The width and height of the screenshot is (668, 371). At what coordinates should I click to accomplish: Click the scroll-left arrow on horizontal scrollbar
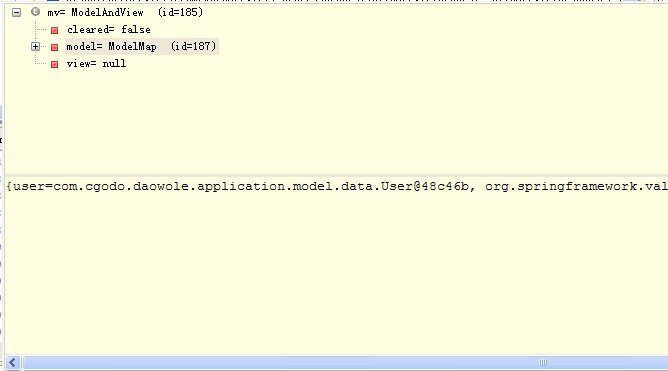coord(12,362)
